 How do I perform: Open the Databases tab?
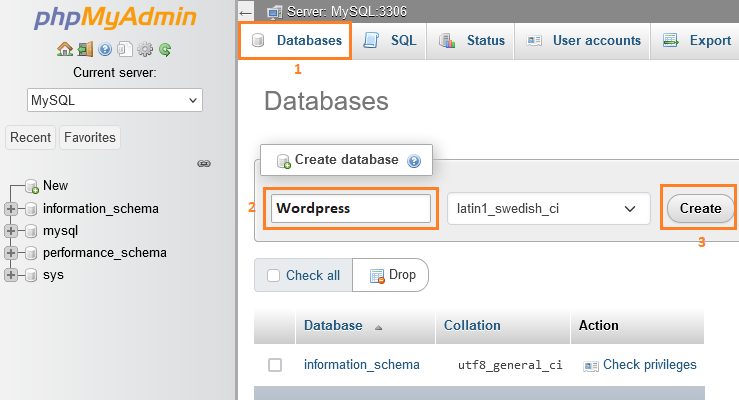[296, 41]
